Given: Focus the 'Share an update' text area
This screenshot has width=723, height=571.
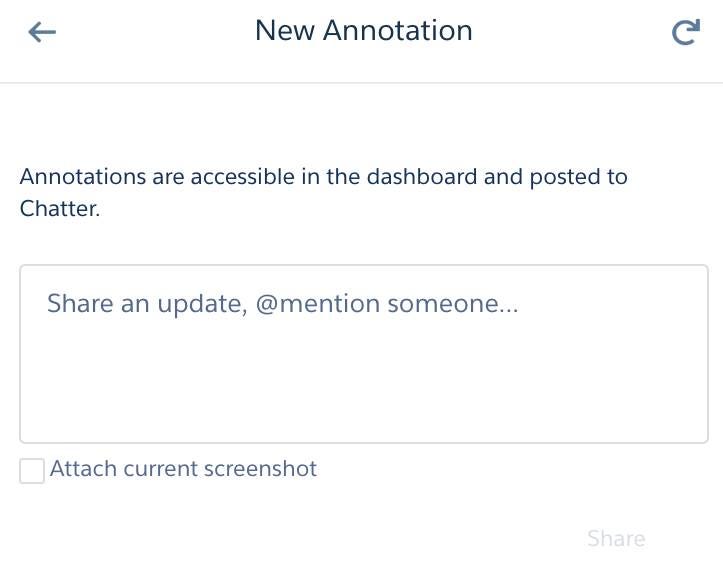Looking at the screenshot, I should (x=364, y=354).
